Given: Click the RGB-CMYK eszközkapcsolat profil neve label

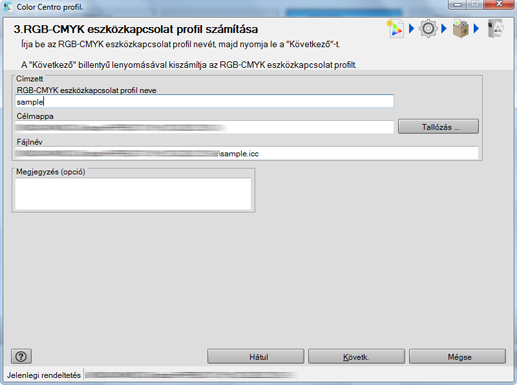Looking at the screenshot, I should pyautogui.click(x=86, y=90).
